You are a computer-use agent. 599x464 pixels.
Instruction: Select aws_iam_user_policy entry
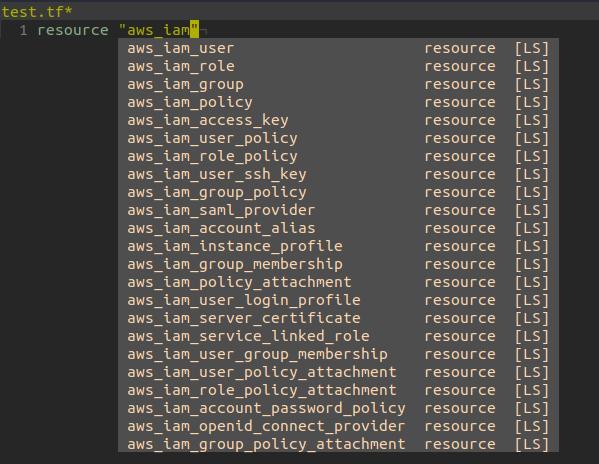click(338, 138)
